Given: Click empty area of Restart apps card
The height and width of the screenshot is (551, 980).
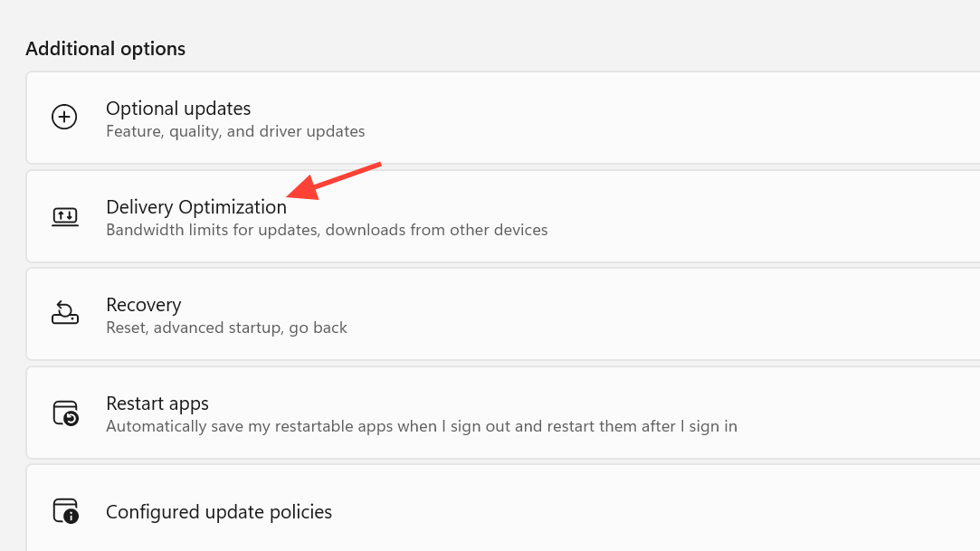Looking at the screenshot, I should click(860, 413).
